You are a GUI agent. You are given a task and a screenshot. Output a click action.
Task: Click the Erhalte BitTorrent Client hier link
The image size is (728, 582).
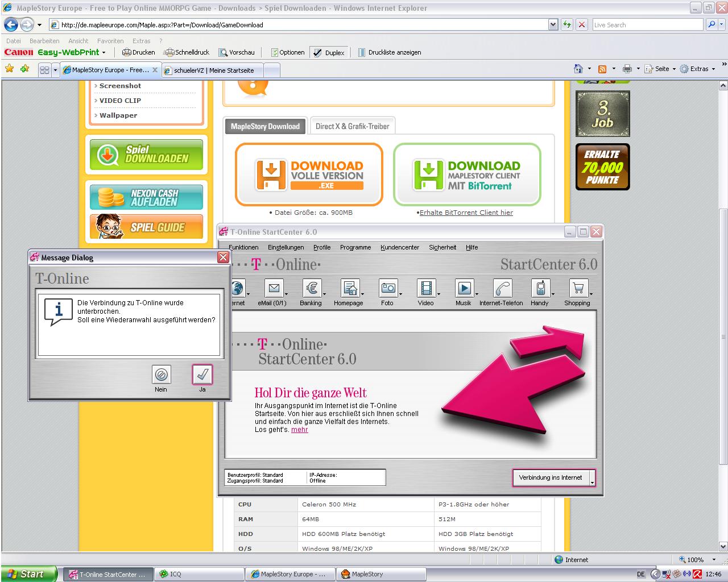click(466, 213)
